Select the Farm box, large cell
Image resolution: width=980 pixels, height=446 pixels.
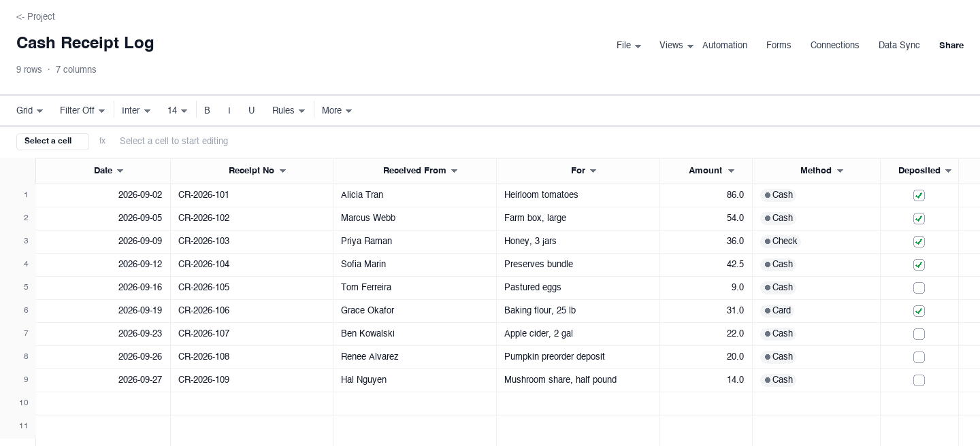(578, 218)
